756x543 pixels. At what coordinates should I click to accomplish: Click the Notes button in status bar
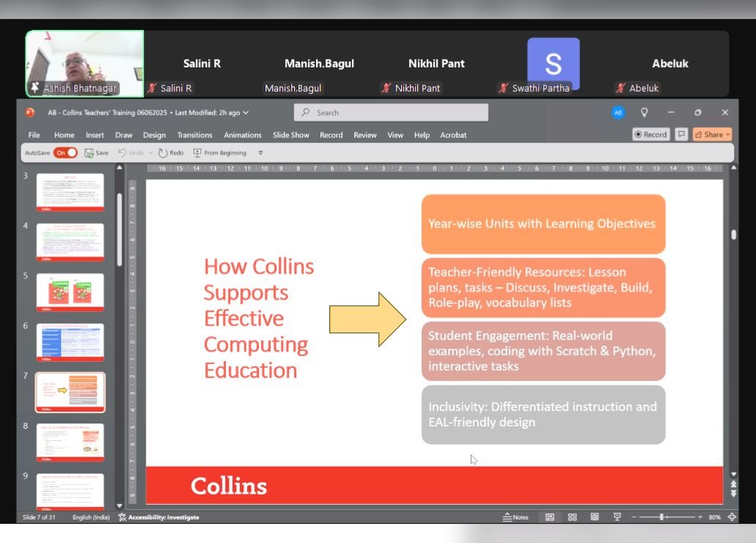pos(515,517)
